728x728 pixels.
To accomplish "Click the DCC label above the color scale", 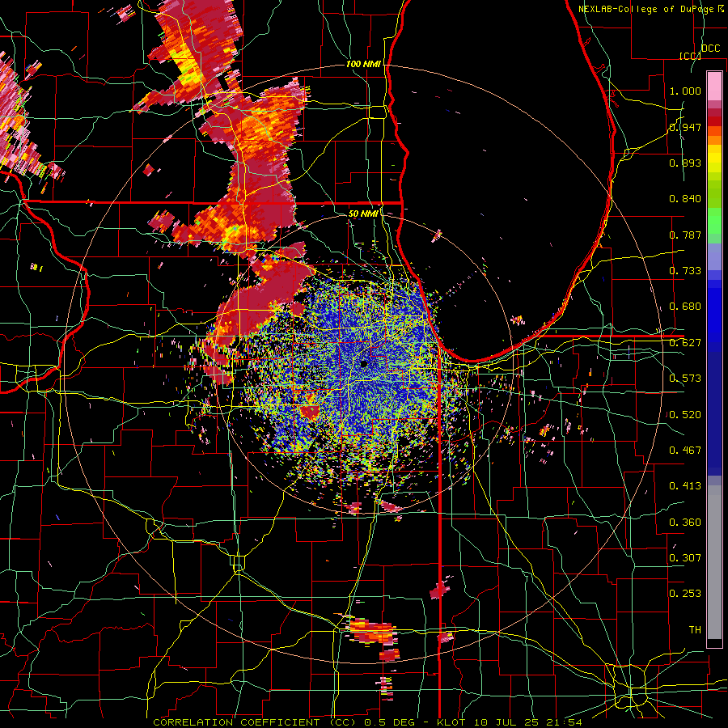I will 710,48.
